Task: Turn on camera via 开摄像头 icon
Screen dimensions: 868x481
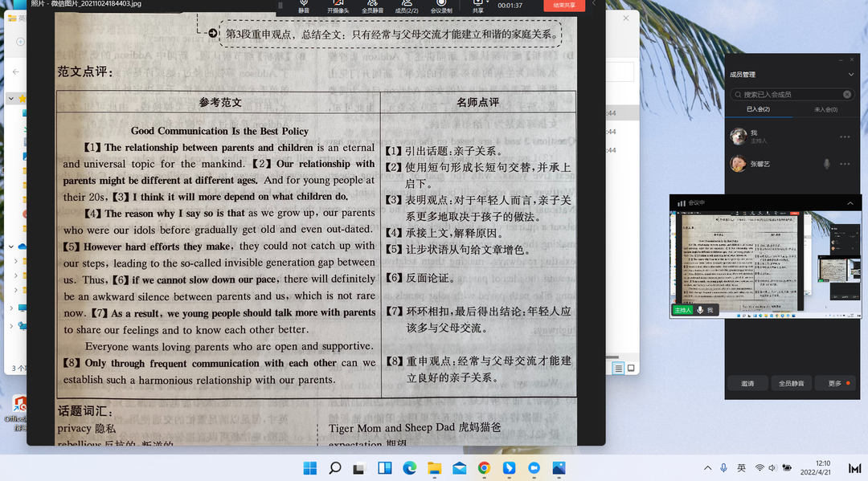Action: click(338, 5)
